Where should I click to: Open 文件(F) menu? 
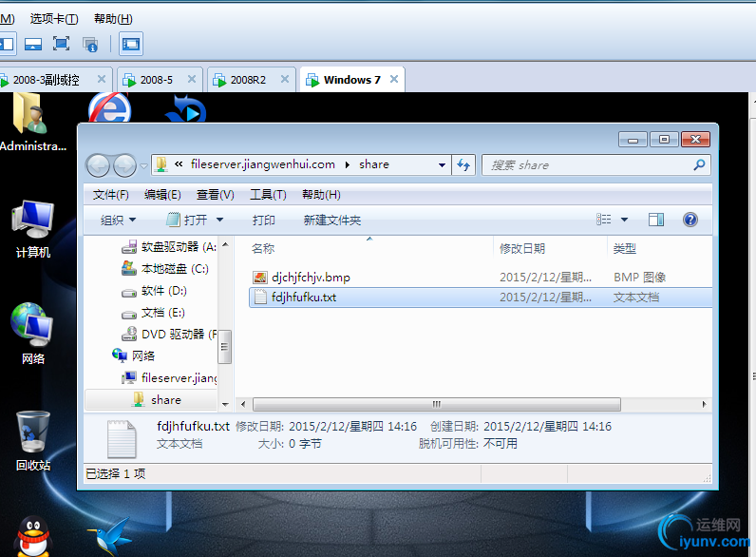(111, 195)
